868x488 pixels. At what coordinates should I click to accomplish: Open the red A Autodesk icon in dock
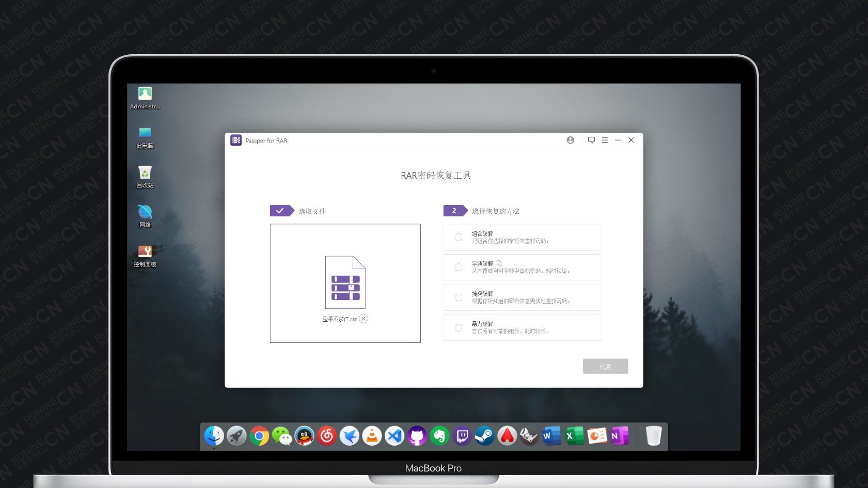point(507,436)
